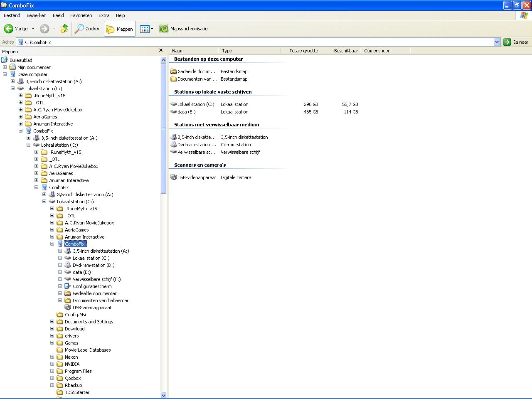This screenshot has height=399, width=532.
Task: Expand the Configuratiescherm tree node
Action: pos(60,286)
